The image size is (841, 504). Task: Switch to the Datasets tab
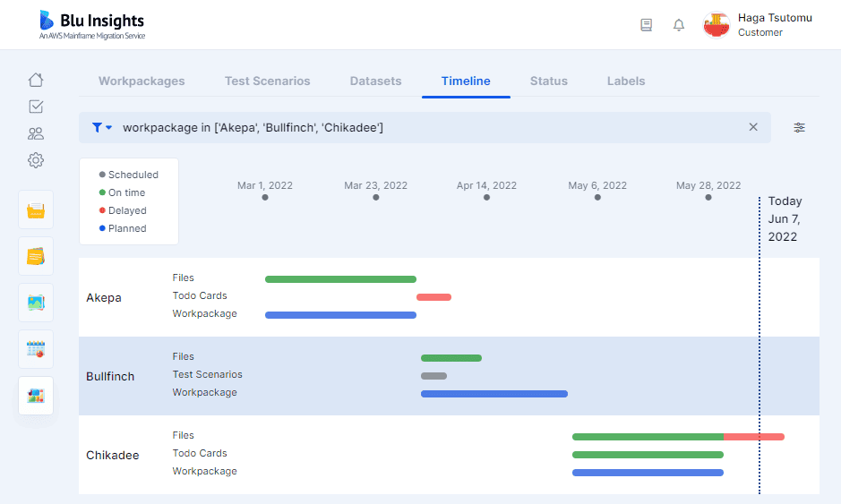tap(375, 81)
